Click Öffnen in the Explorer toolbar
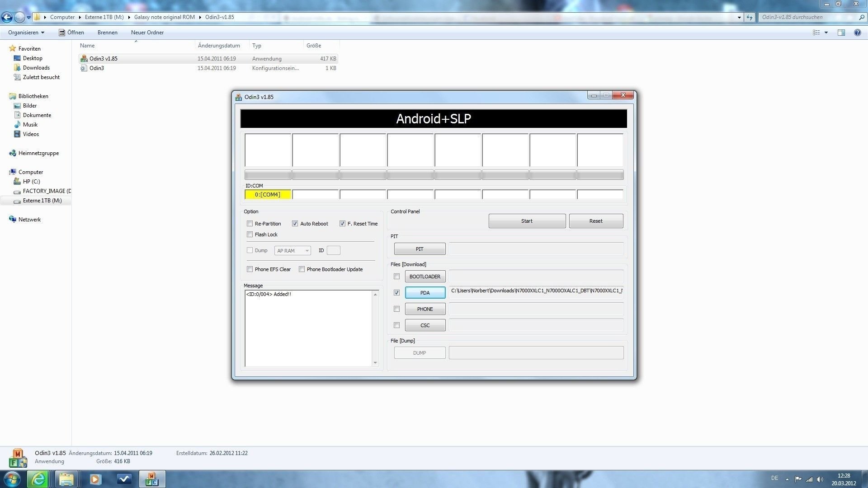The width and height of the screenshot is (868, 488). point(71,33)
